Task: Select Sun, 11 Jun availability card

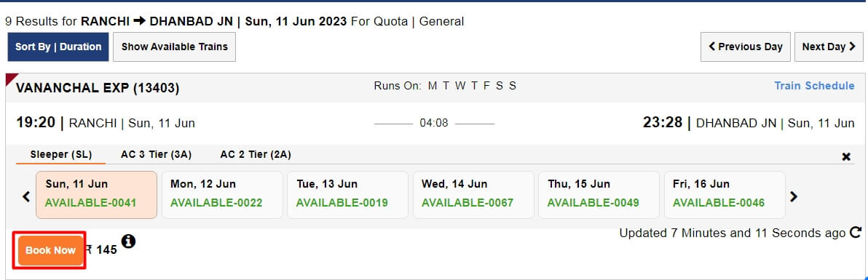Action: pyautogui.click(x=96, y=195)
